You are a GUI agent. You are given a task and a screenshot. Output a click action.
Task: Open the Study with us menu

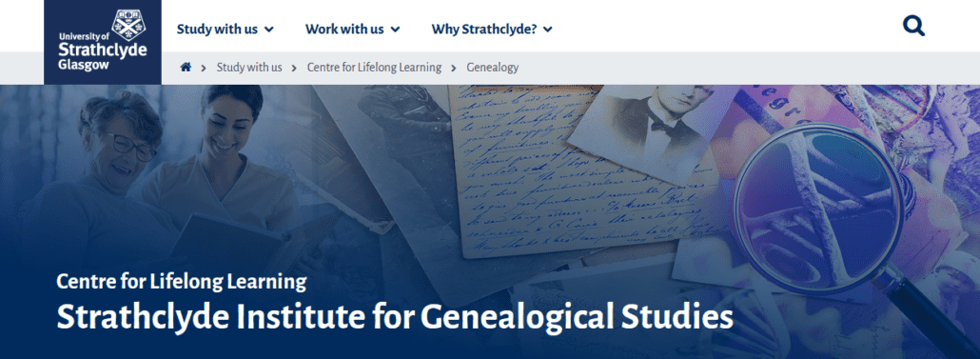pyautogui.click(x=225, y=29)
